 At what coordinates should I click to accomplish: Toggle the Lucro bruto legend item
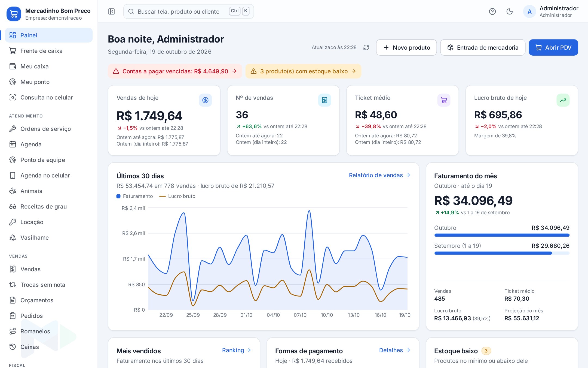pyautogui.click(x=177, y=196)
